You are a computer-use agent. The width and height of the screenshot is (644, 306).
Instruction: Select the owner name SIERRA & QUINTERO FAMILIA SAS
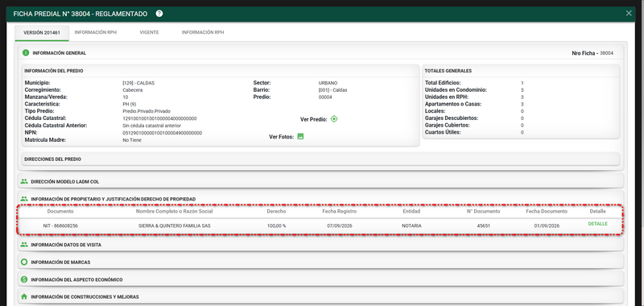(x=175, y=226)
